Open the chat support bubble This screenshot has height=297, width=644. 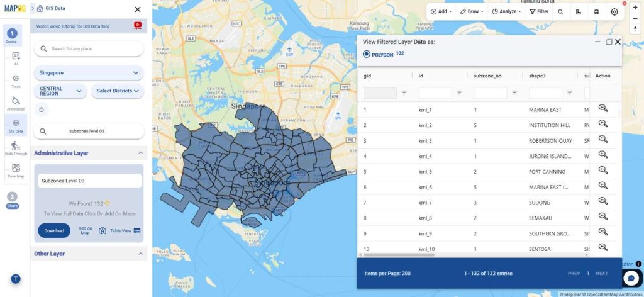point(631,278)
